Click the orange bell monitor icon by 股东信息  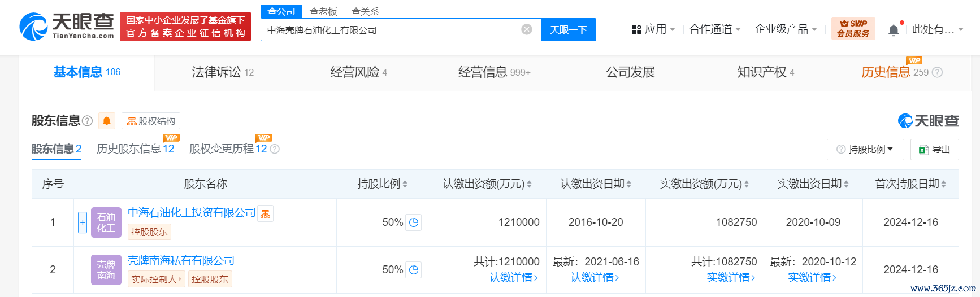(x=106, y=121)
